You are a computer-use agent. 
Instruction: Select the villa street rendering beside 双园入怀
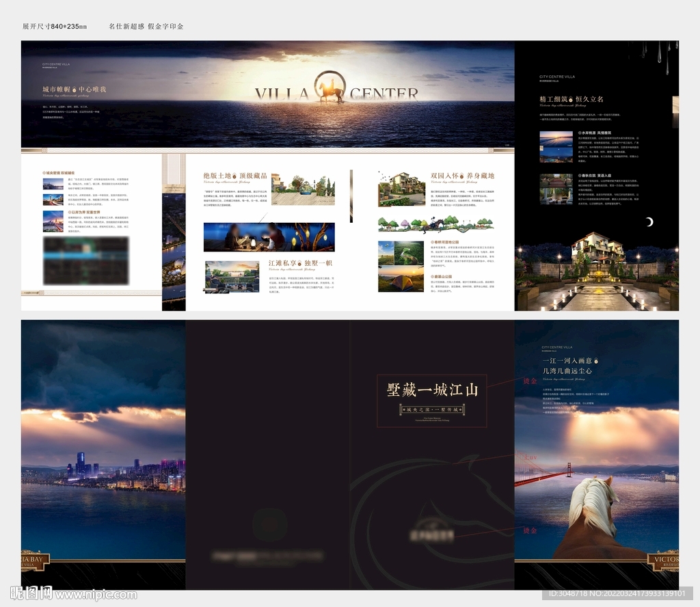click(x=402, y=189)
